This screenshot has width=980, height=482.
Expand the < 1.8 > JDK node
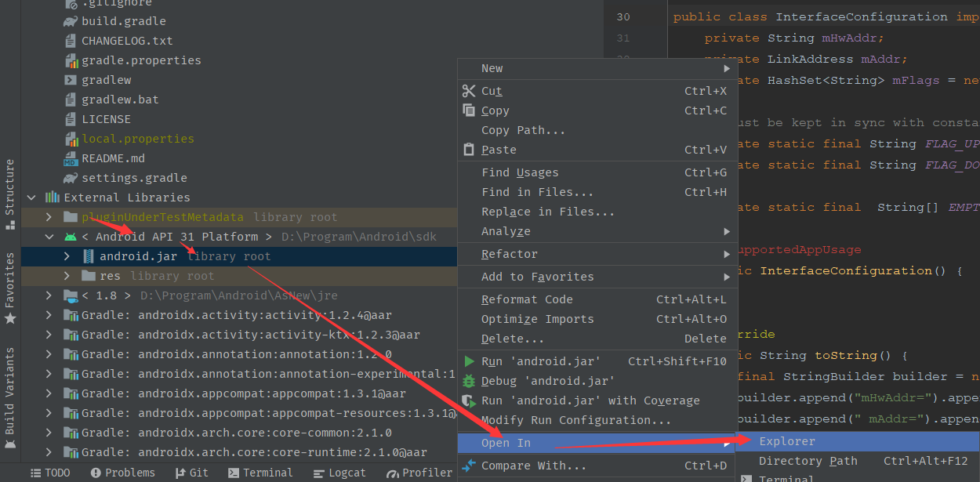coord(49,295)
